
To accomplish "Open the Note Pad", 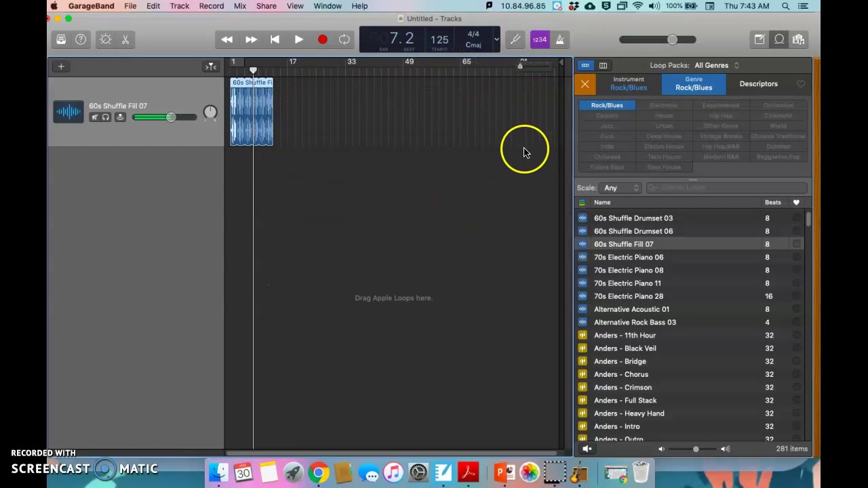I will [x=759, y=39].
